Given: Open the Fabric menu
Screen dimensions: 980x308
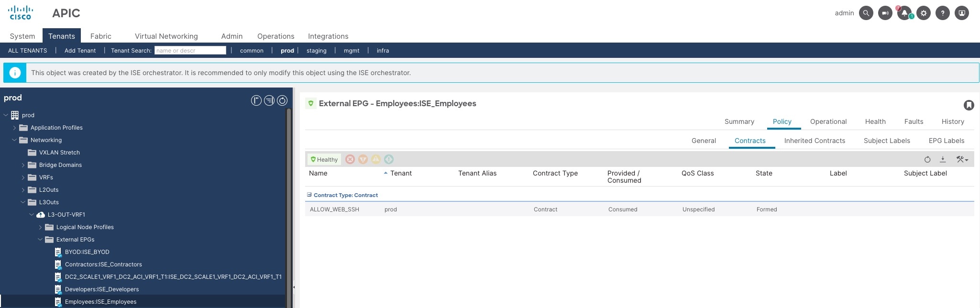Looking at the screenshot, I should pos(100,36).
